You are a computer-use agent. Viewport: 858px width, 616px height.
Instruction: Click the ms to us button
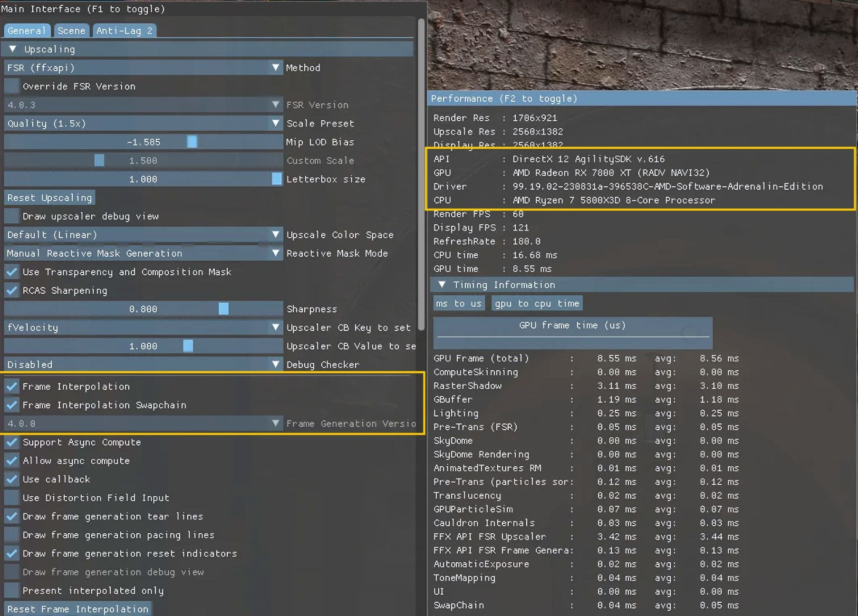(x=459, y=303)
